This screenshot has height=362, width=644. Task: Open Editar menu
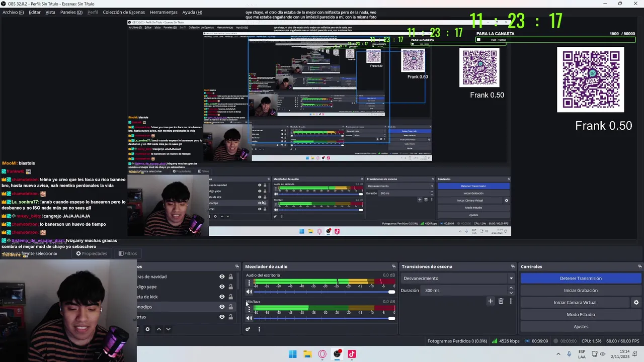[34, 12]
